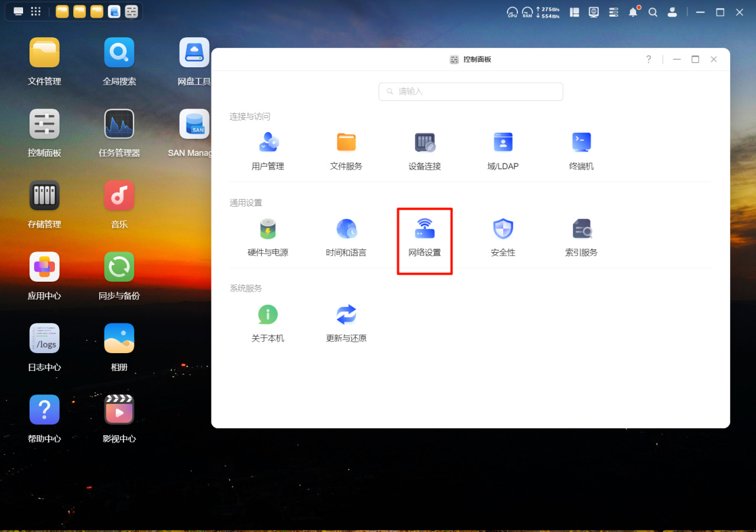Open 网络设置 in the control panel

[x=425, y=237]
